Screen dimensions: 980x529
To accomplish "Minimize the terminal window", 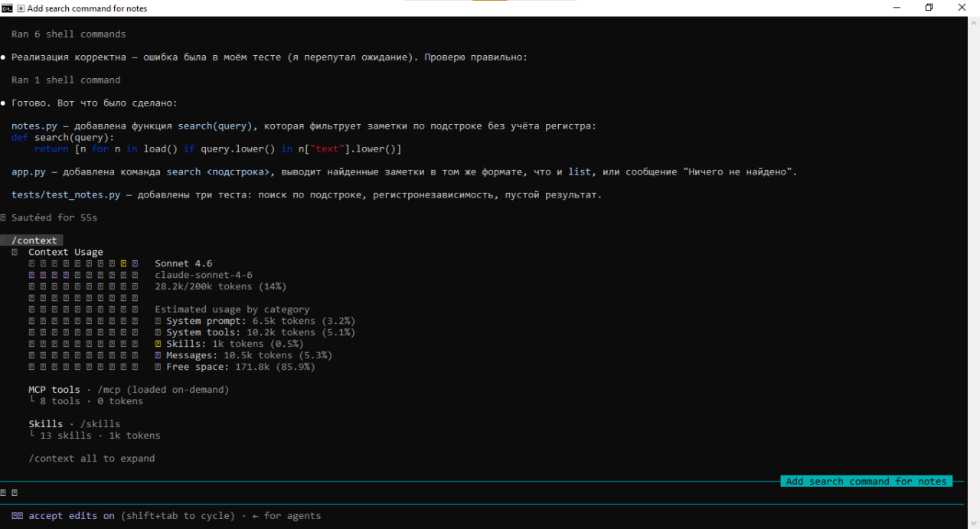I will pyautogui.click(x=897, y=8).
